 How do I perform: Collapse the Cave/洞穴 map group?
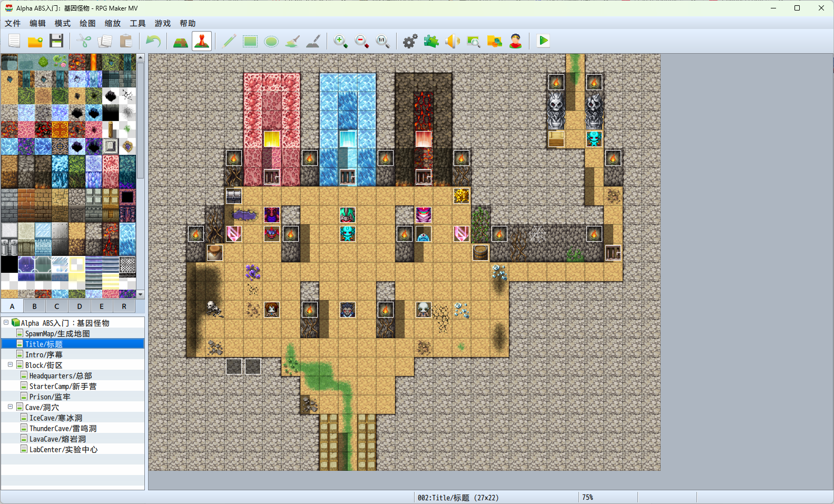point(10,407)
